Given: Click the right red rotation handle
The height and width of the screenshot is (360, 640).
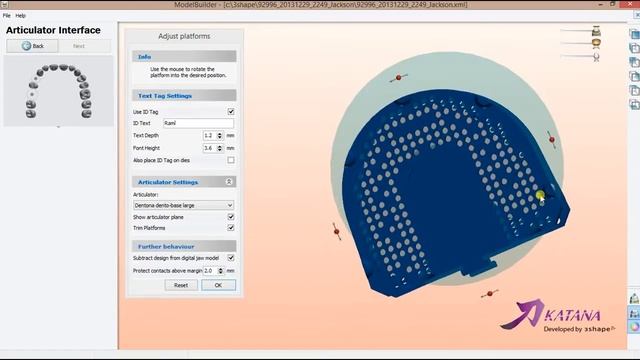Looking at the screenshot, I should 552,140.
